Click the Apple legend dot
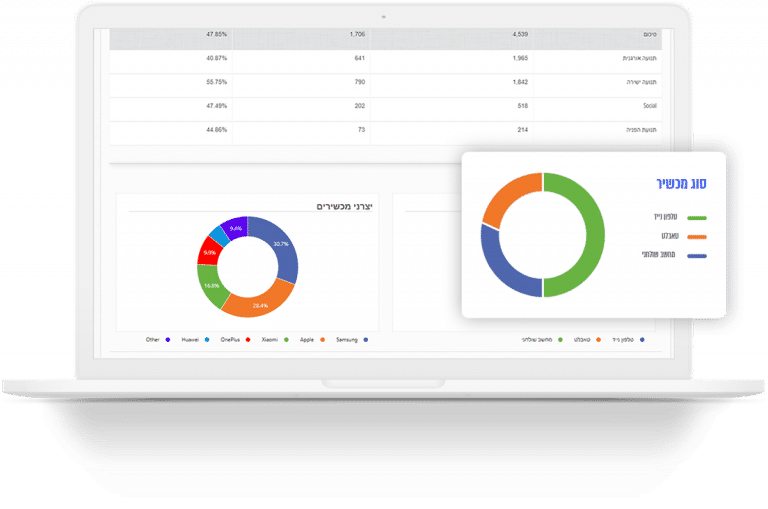768x509 pixels. 322,339
